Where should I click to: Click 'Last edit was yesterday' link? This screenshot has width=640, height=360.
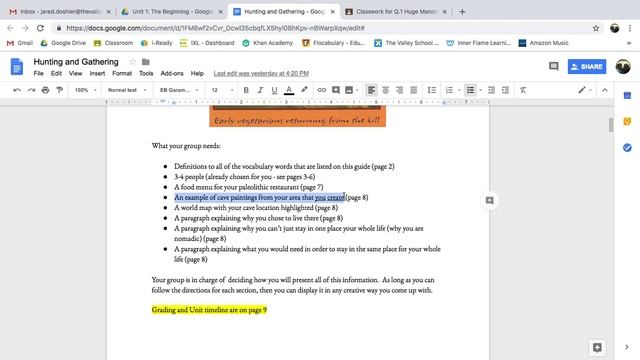click(261, 73)
